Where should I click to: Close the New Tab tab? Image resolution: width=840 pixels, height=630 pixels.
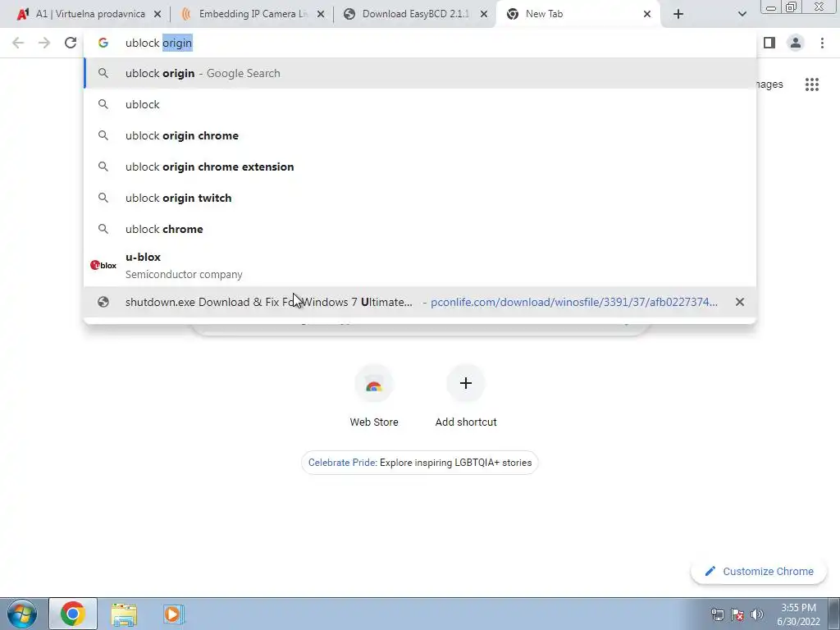[x=647, y=15]
